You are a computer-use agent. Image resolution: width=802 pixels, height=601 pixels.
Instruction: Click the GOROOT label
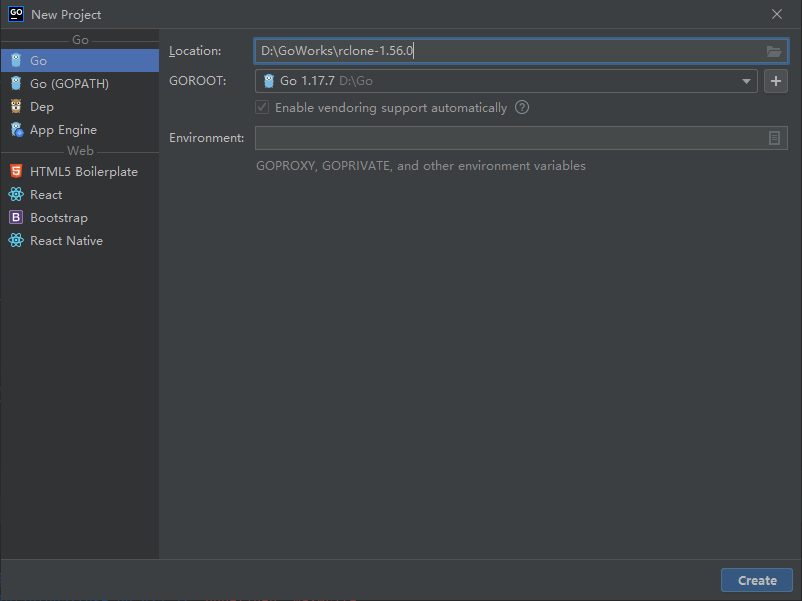point(197,81)
